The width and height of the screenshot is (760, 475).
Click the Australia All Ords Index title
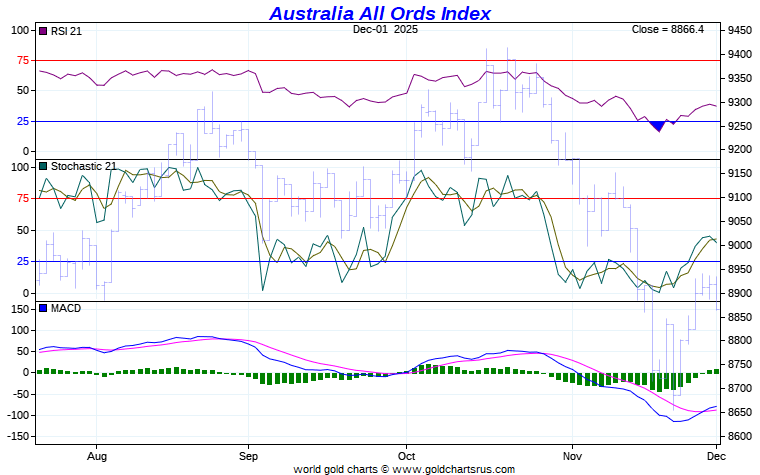coord(380,13)
